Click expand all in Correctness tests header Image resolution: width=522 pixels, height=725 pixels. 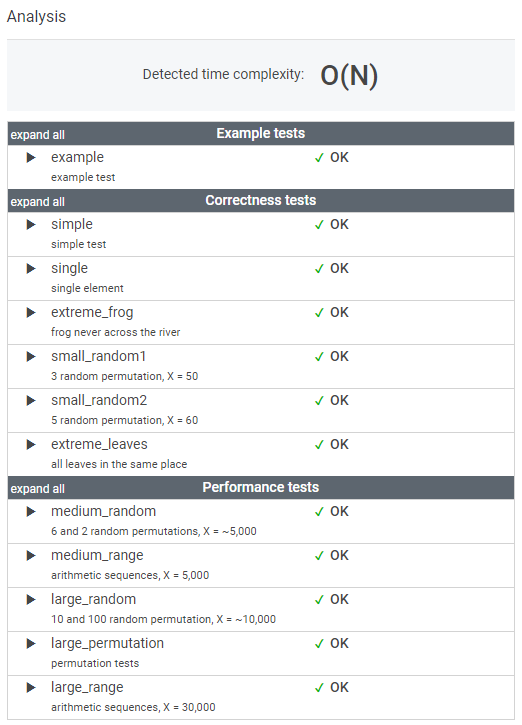(x=37, y=202)
